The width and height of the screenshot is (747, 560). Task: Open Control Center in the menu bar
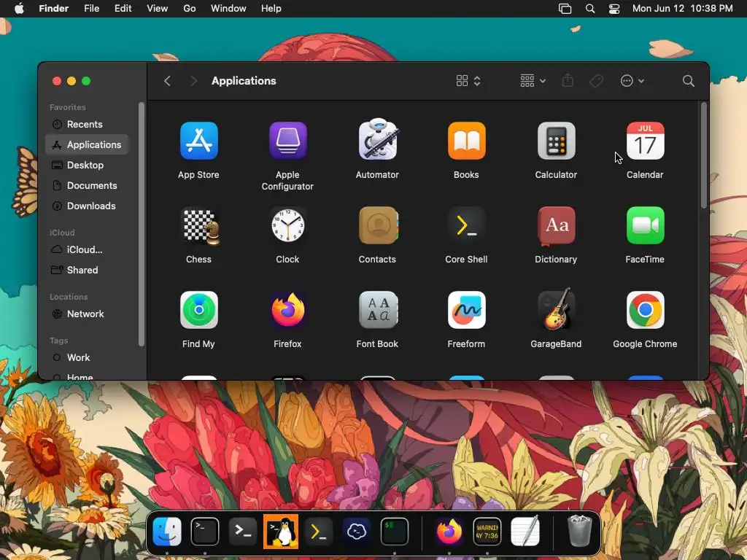[x=614, y=9]
